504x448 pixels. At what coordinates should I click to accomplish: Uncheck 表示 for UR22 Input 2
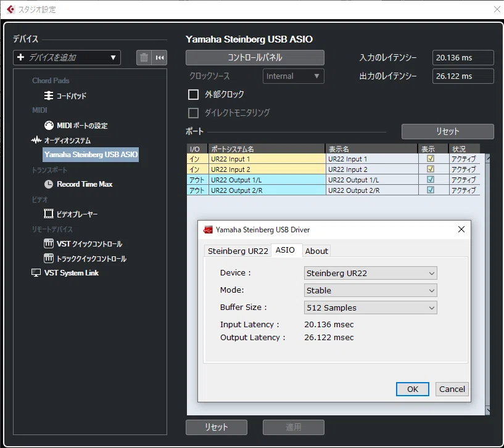[431, 169]
